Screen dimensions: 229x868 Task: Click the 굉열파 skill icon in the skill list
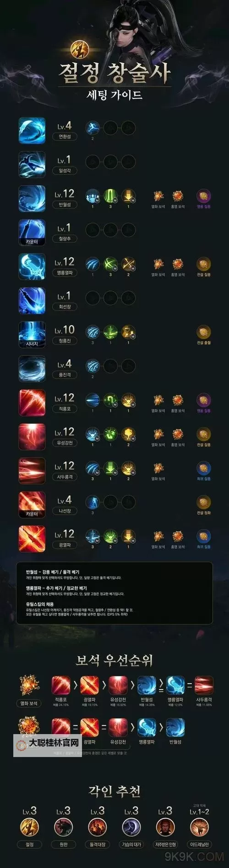tap(32, 539)
